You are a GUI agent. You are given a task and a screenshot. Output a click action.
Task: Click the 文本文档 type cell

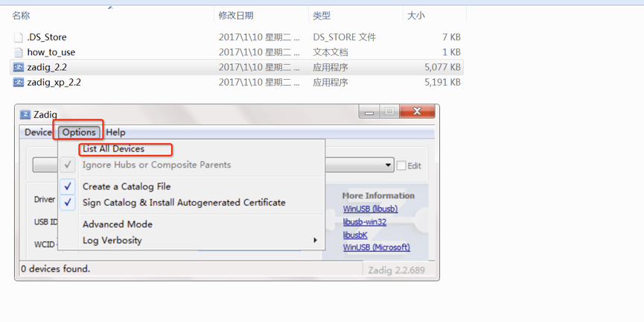click(331, 53)
